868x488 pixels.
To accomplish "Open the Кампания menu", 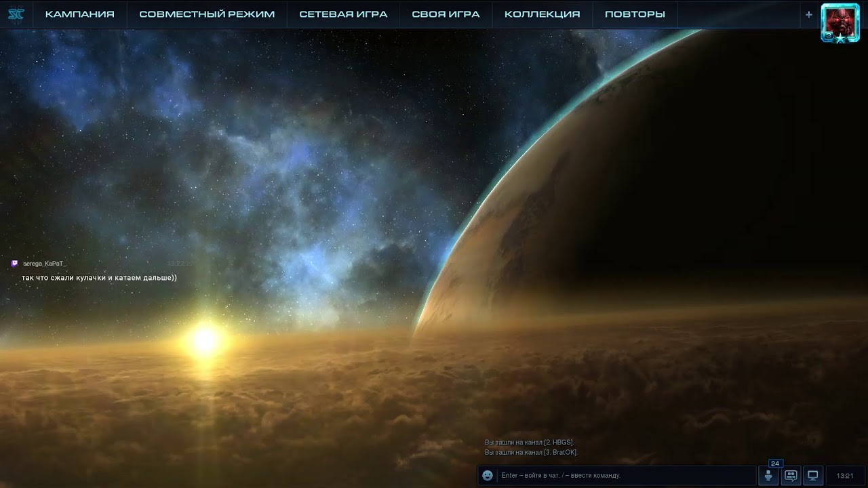I will point(79,14).
